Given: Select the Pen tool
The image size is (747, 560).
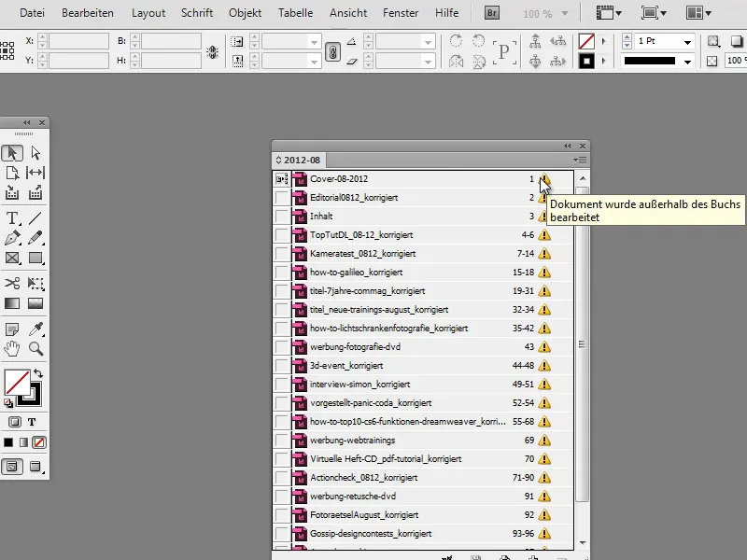Looking at the screenshot, I should click(12, 238).
